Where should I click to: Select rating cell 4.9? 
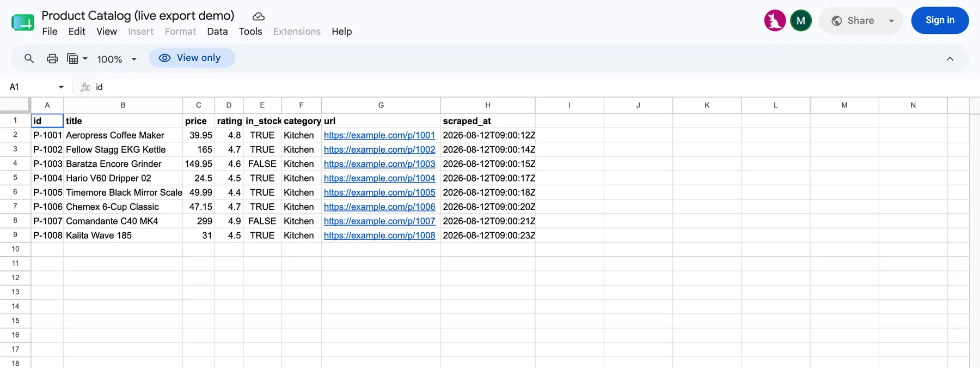(x=229, y=221)
